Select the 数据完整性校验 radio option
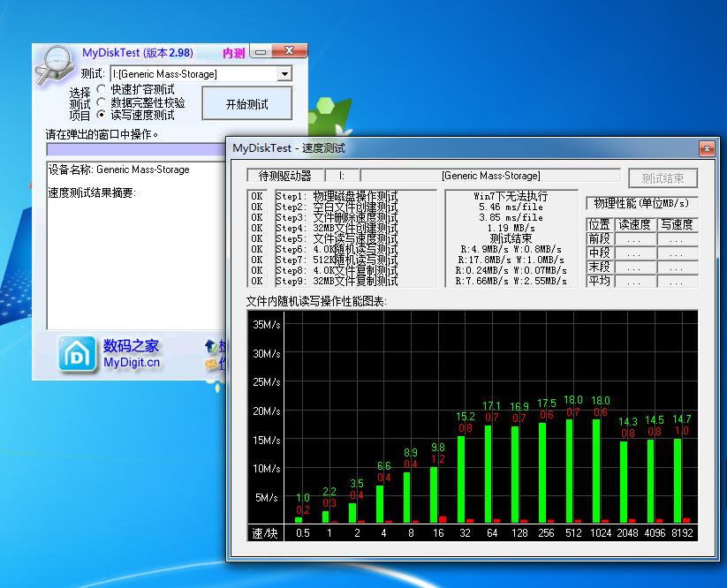727x588 pixels. tap(102, 102)
